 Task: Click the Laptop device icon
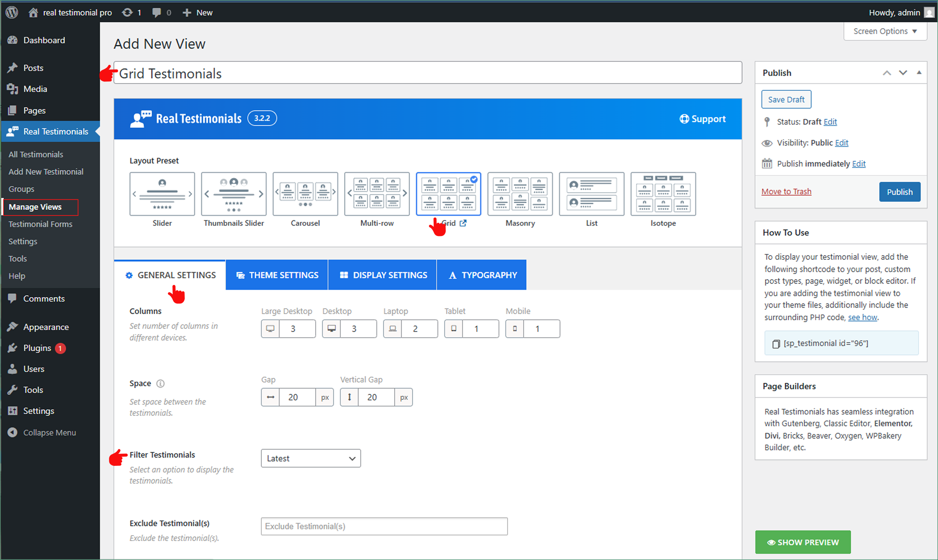point(392,329)
